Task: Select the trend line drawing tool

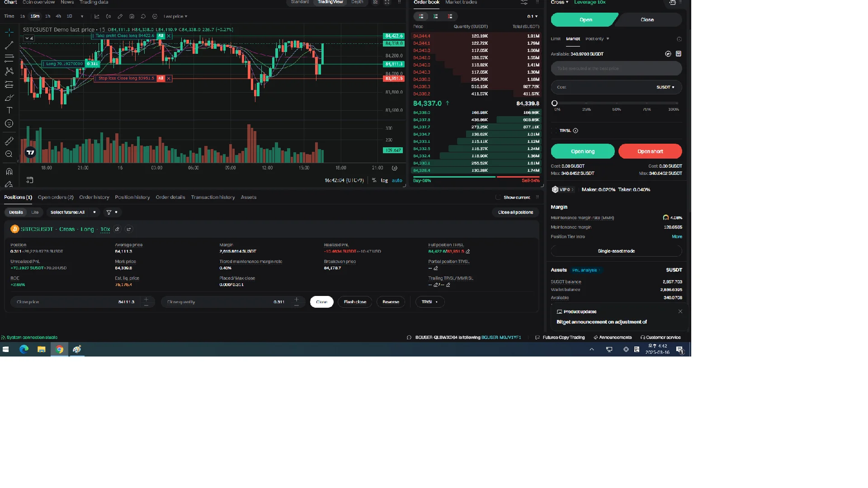Action: 9,45
